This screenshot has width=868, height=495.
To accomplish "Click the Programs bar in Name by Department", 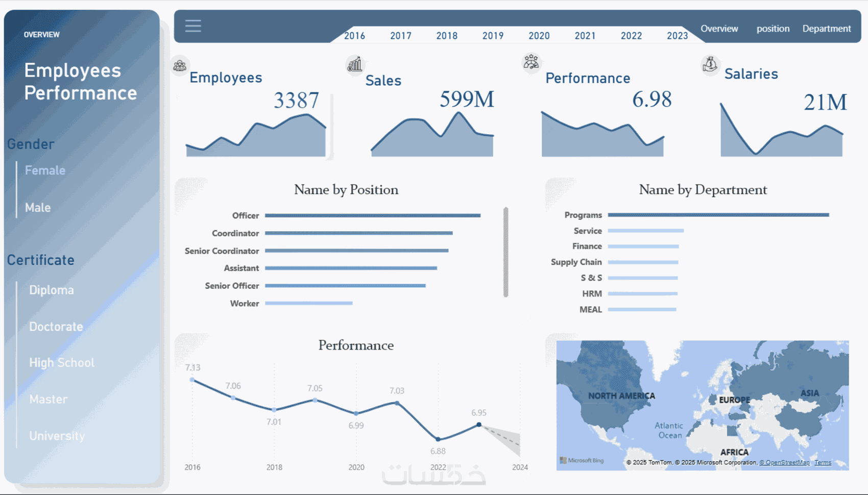I will click(x=718, y=215).
